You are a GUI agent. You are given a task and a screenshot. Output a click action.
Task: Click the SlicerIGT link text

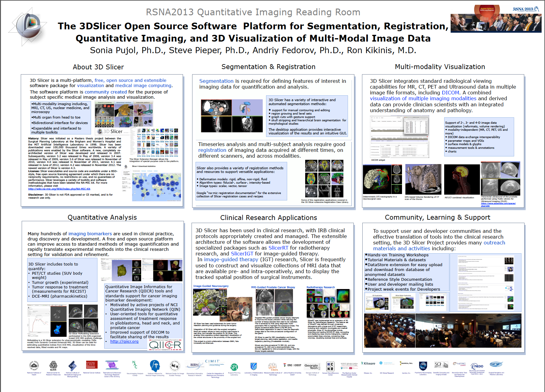(x=242, y=254)
